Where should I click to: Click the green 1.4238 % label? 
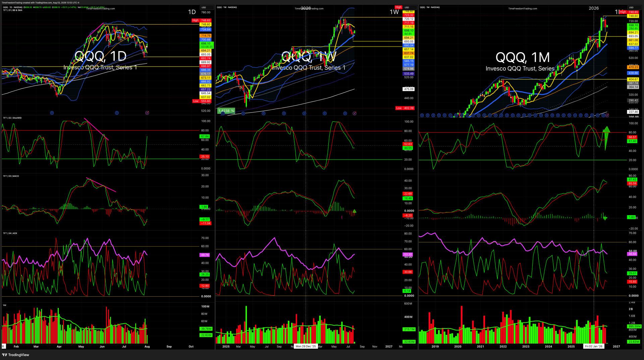226,111
